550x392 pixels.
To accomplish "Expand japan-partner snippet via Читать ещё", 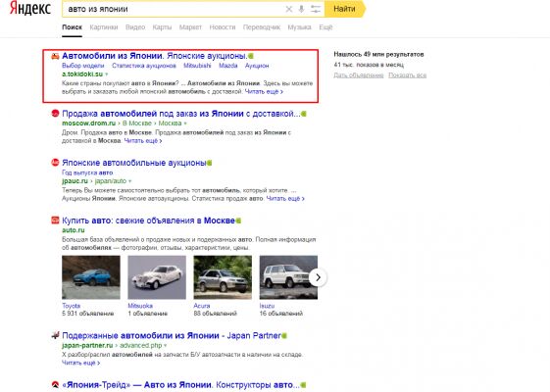I will [81, 363].
